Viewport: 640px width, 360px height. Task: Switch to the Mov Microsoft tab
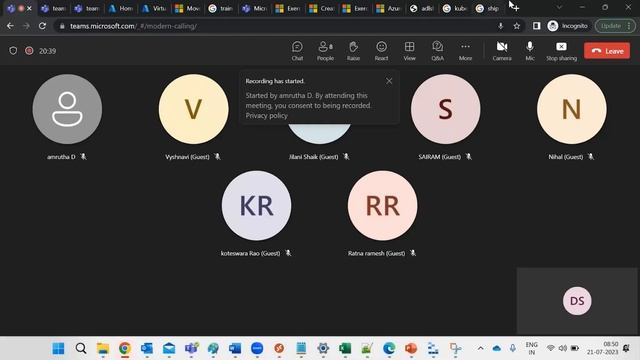click(187, 8)
